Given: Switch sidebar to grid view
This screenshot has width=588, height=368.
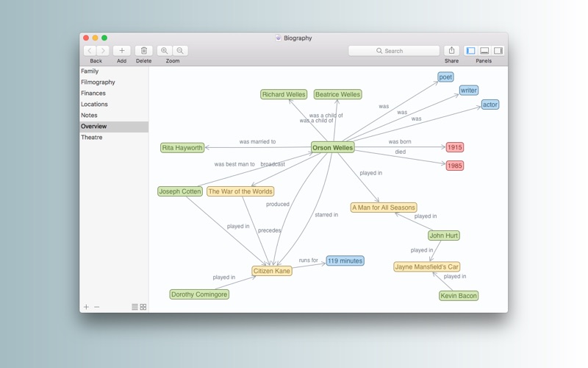Looking at the screenshot, I should pos(143,307).
